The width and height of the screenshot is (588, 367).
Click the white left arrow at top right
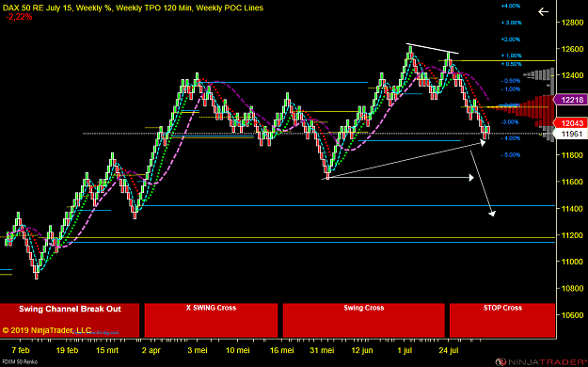pos(544,12)
